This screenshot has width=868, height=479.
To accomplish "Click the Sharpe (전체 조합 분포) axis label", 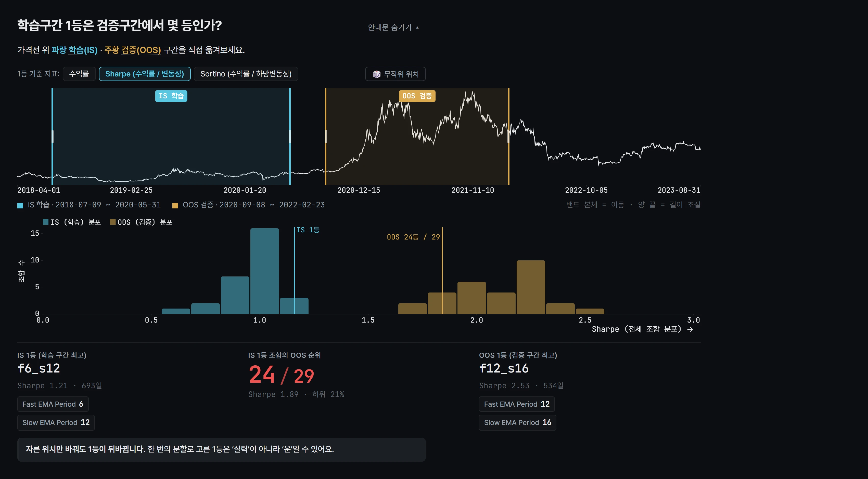I will tap(642, 329).
